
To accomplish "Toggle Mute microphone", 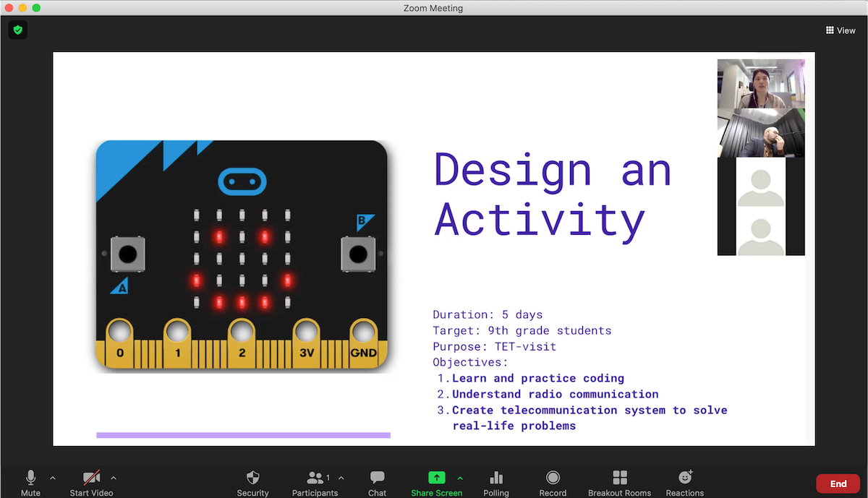I will [x=30, y=483].
